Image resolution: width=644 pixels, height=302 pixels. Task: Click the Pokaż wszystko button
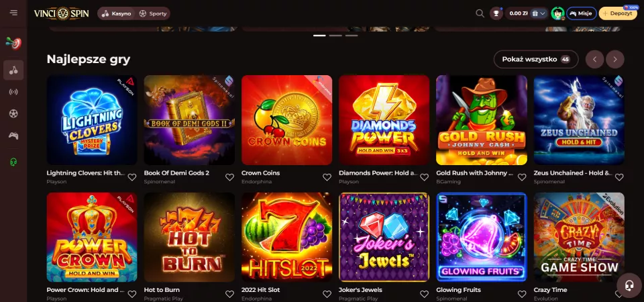(535, 59)
